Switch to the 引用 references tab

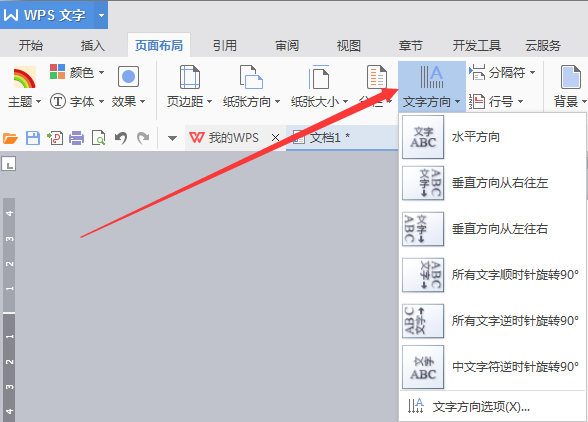click(x=225, y=45)
